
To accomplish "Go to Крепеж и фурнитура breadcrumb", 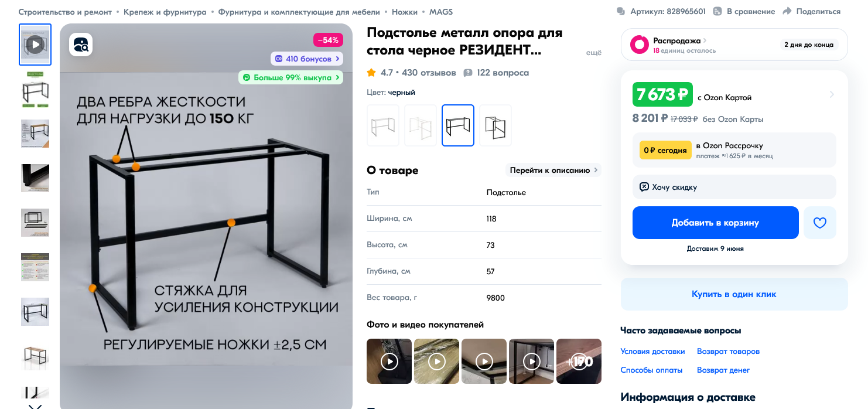I will 165,12.
